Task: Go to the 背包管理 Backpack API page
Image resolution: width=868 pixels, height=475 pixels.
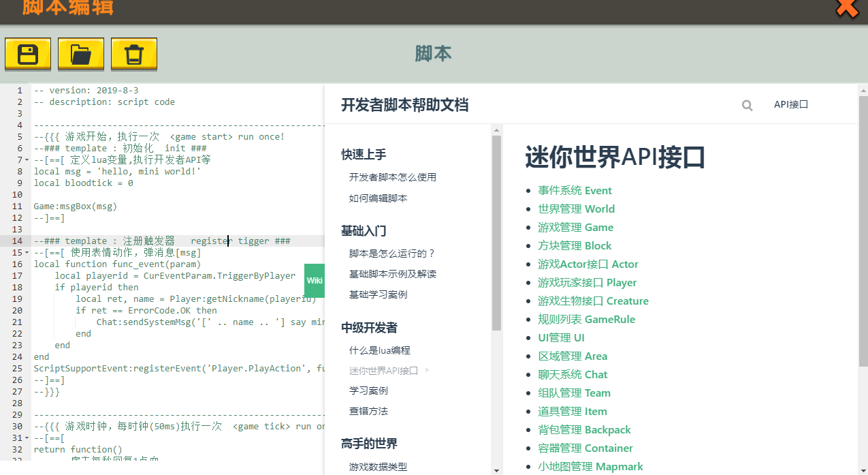Action: tap(584, 429)
